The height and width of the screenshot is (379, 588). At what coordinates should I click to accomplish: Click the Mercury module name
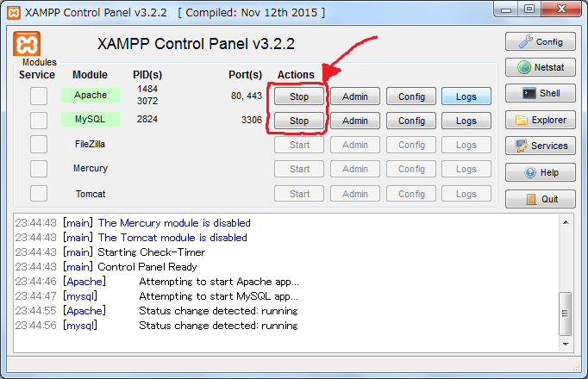click(91, 169)
